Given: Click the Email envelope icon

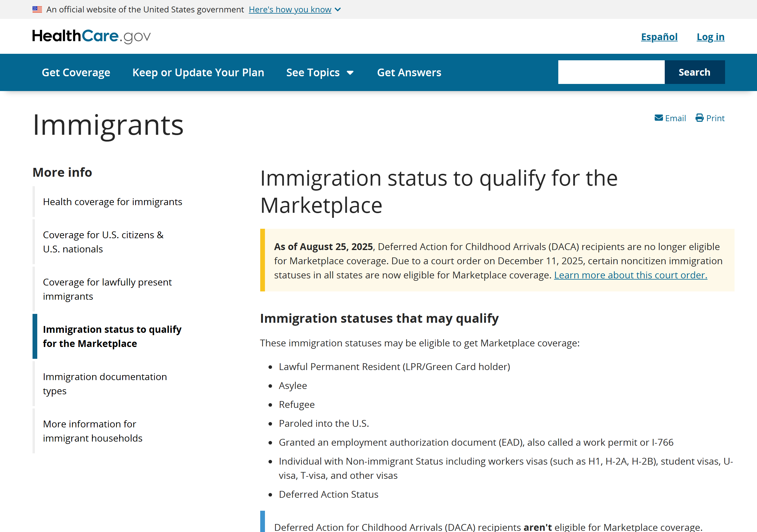Looking at the screenshot, I should click(x=659, y=118).
